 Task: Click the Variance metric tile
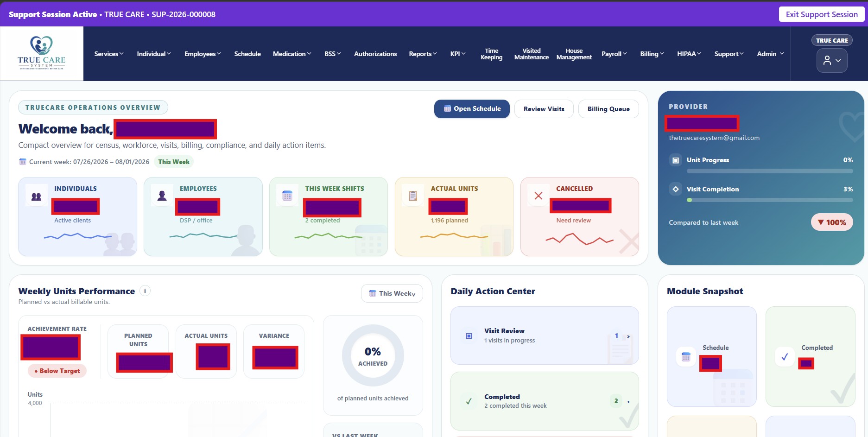(274, 351)
